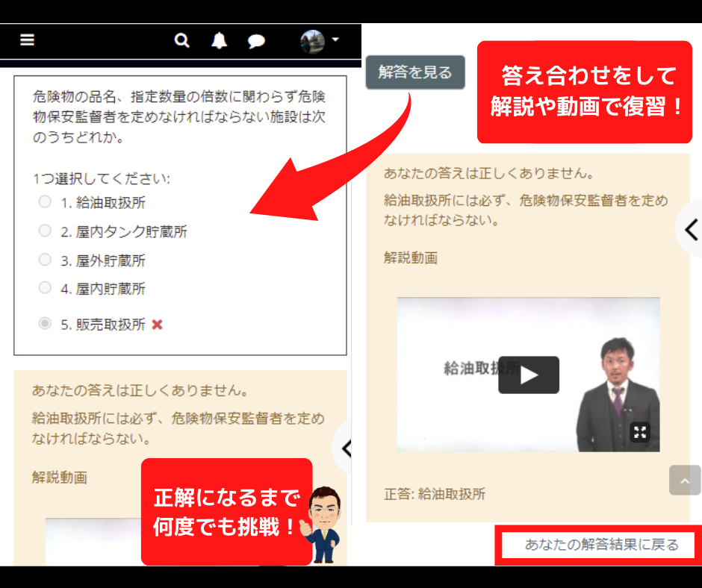This screenshot has height=588, width=702.
Task: Click the right-panel 解説動画 label
Action: pos(411,258)
